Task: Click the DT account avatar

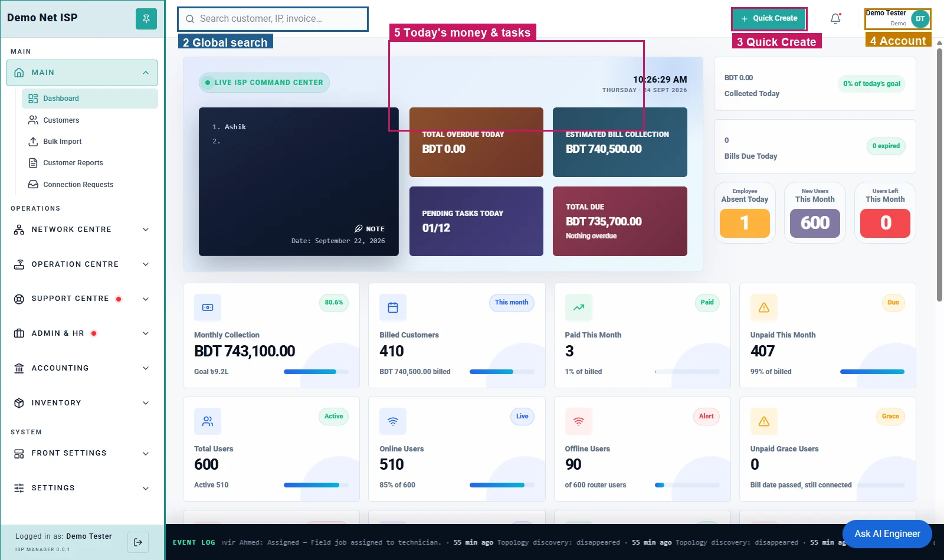Action: [920, 19]
